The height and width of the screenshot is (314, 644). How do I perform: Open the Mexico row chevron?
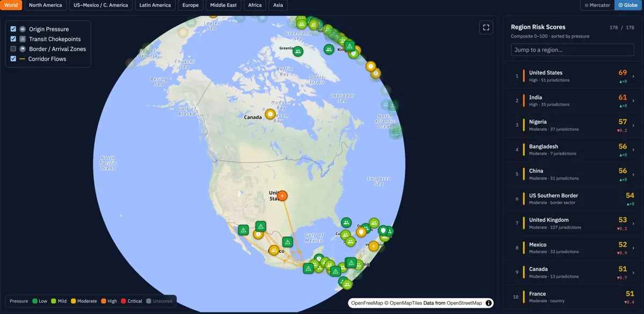633,248
